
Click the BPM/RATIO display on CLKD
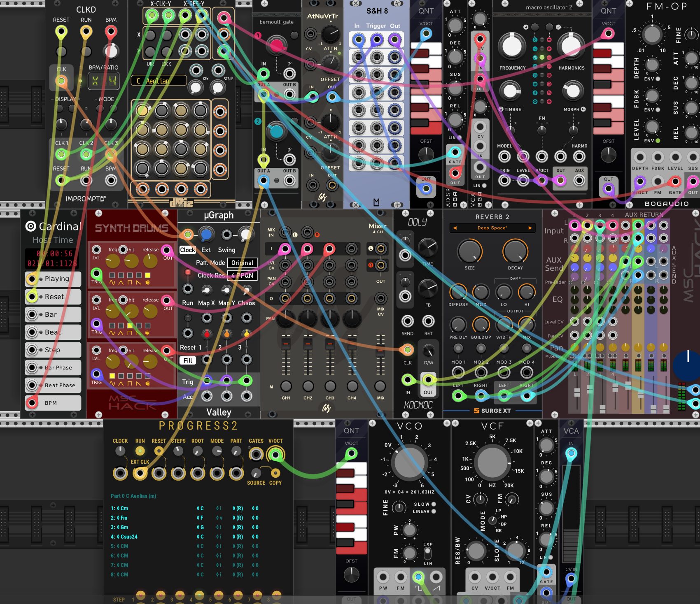(x=104, y=81)
